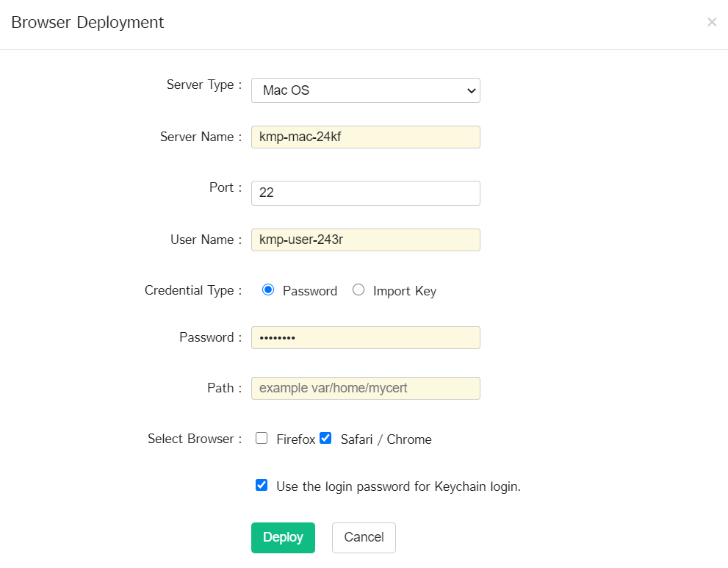Select the Password credential type radio

pos(268,290)
